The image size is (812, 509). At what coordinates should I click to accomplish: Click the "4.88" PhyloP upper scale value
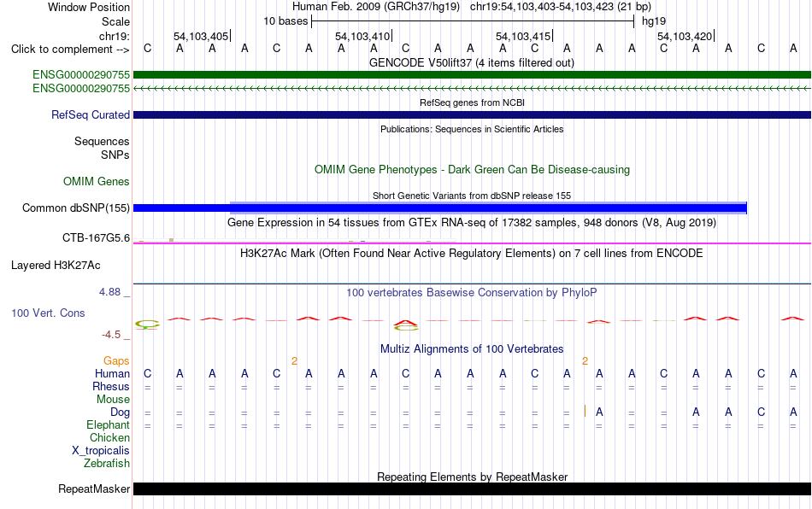coord(109,292)
